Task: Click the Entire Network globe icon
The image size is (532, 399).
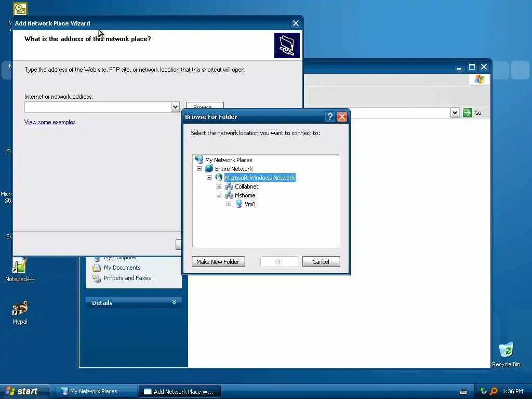Action: 209,168
